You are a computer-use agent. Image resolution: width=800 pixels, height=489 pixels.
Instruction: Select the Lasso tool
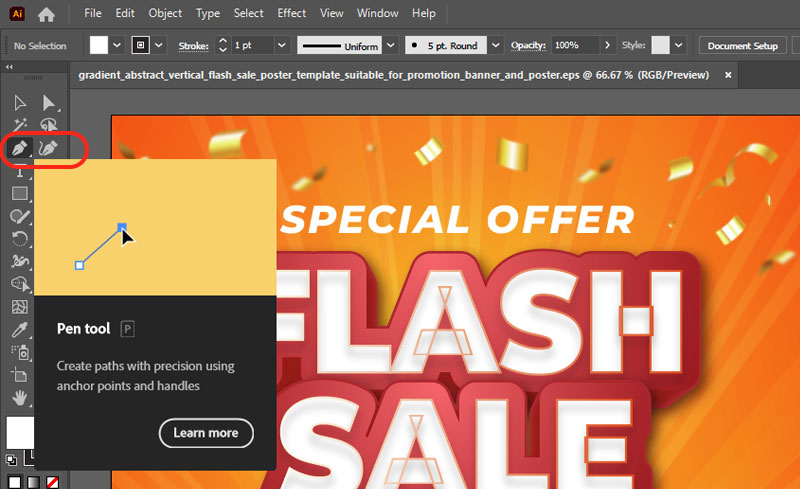coord(48,125)
